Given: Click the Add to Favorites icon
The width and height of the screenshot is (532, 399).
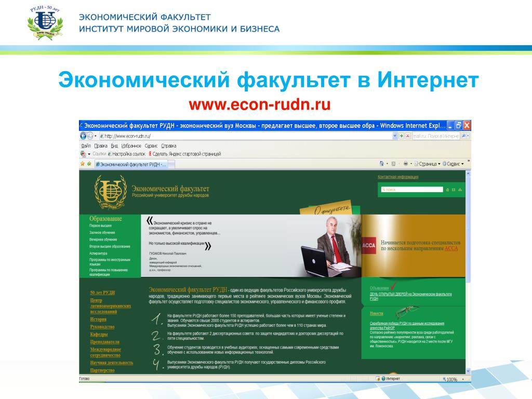Looking at the screenshot, I should 89,164.
